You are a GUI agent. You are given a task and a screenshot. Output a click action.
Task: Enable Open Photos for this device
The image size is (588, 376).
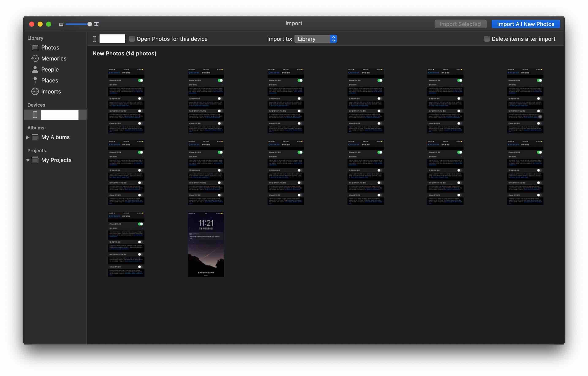click(132, 39)
